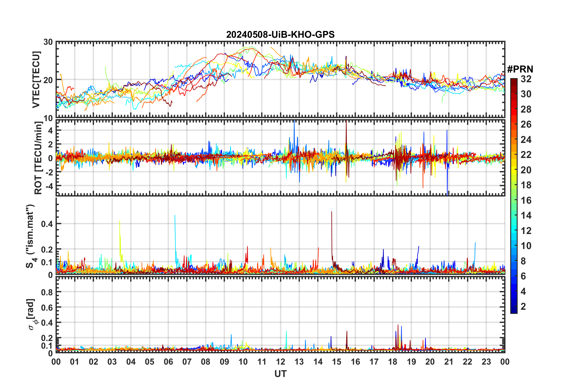This screenshot has height=392, width=561.
Task: Click UT x-axis hour label "03"
Action: click(112, 362)
